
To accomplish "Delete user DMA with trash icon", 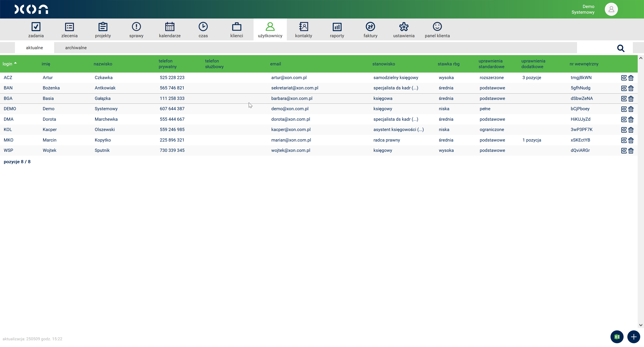I will coord(631,119).
